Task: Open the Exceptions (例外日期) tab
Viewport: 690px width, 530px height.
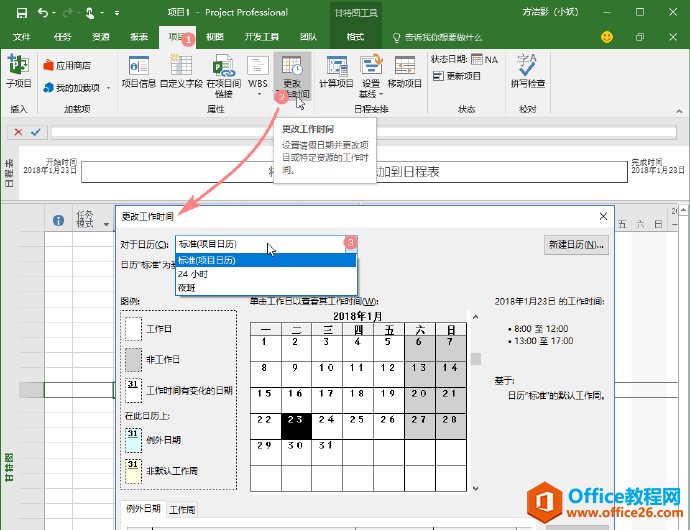Action: [x=143, y=508]
